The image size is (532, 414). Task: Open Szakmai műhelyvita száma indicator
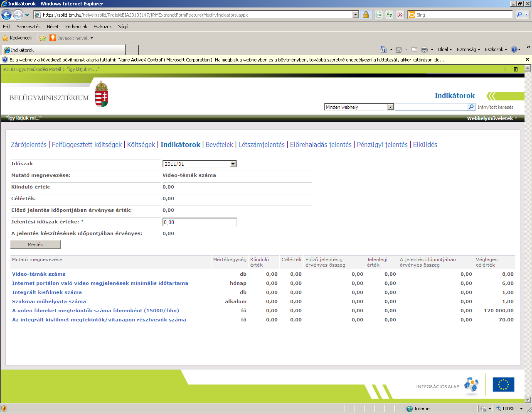click(x=49, y=301)
